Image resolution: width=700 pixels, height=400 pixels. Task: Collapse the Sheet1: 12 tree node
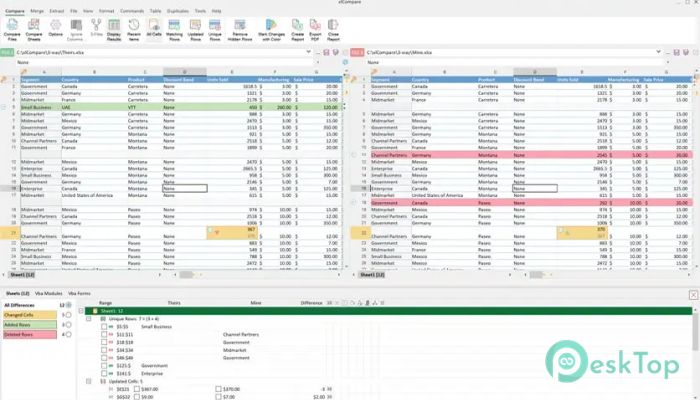point(81,311)
